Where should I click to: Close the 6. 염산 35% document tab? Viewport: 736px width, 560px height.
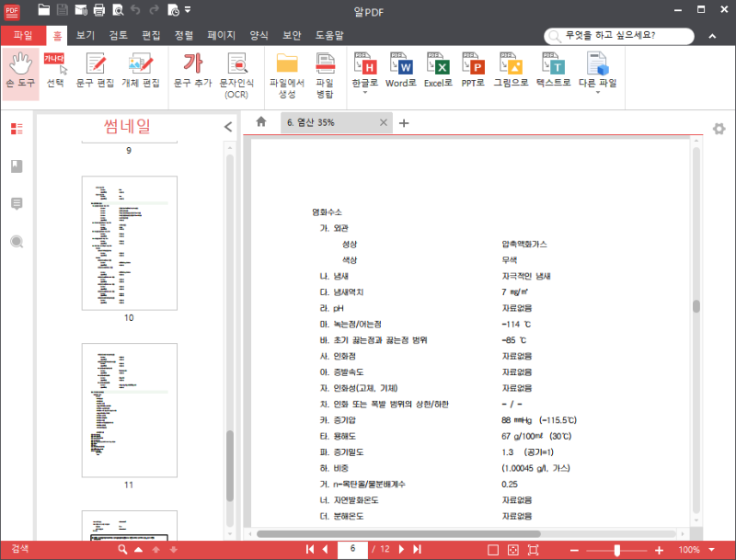[384, 121]
